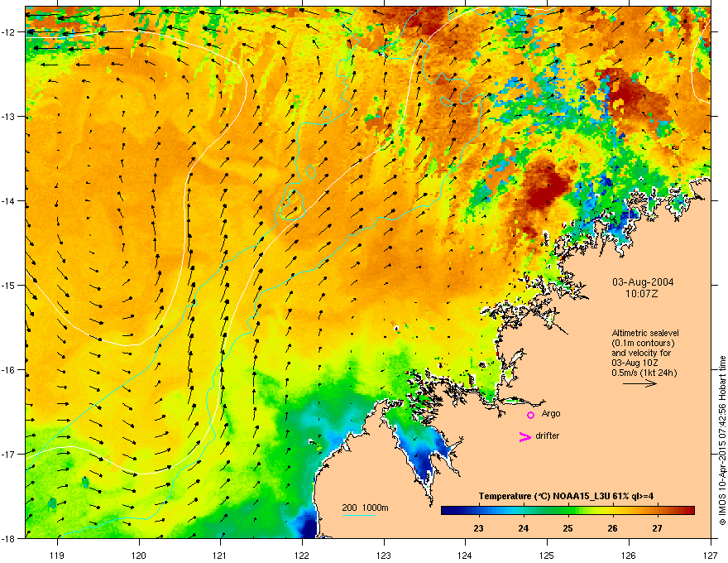This screenshot has height=563, width=728.
Task: Click the magenta drifter arrowhead legend marker
Action: tap(525, 436)
